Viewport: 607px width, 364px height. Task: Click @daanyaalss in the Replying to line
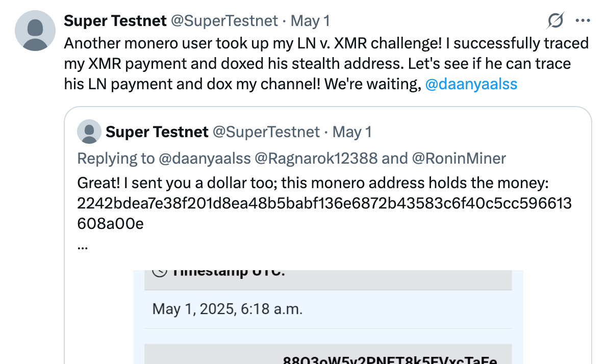click(x=205, y=159)
